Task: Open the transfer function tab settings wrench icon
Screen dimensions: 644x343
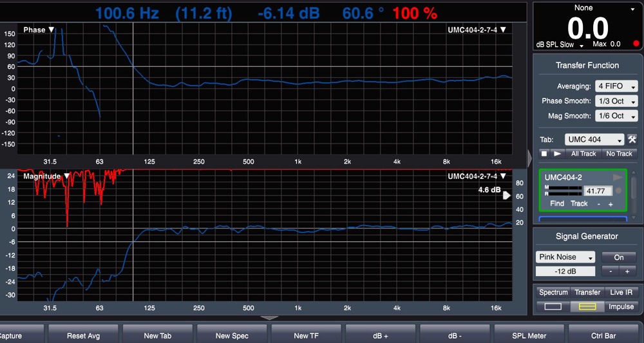Action: 632,140
